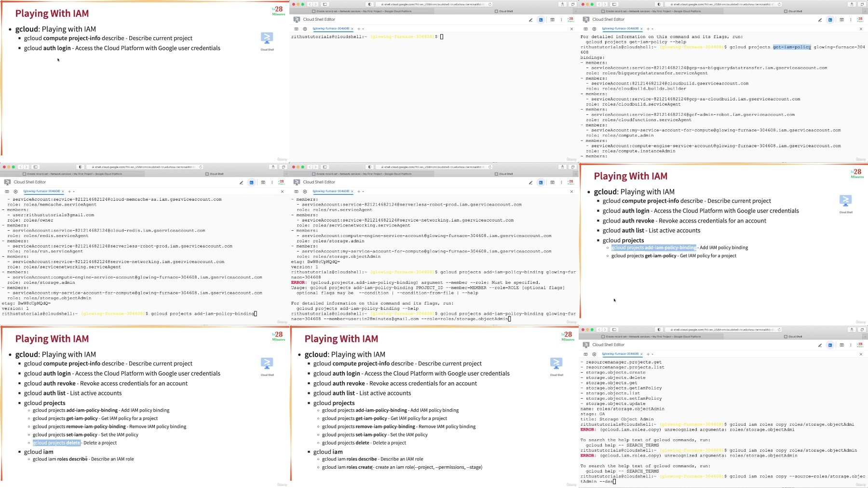The image size is (868, 488).
Task: Click keyboard icon in the roles-copy frame
Action: (585, 354)
